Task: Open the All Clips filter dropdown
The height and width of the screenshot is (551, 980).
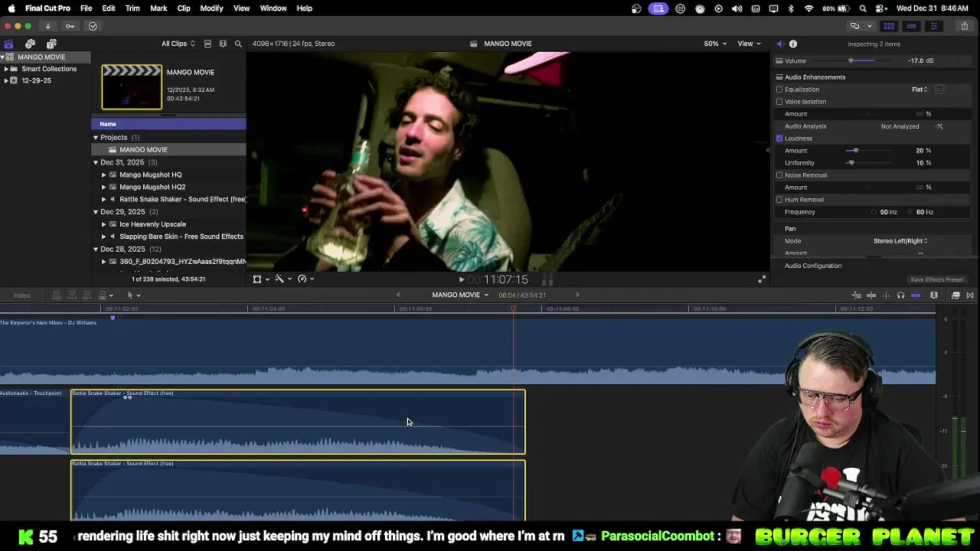Action: (178, 44)
